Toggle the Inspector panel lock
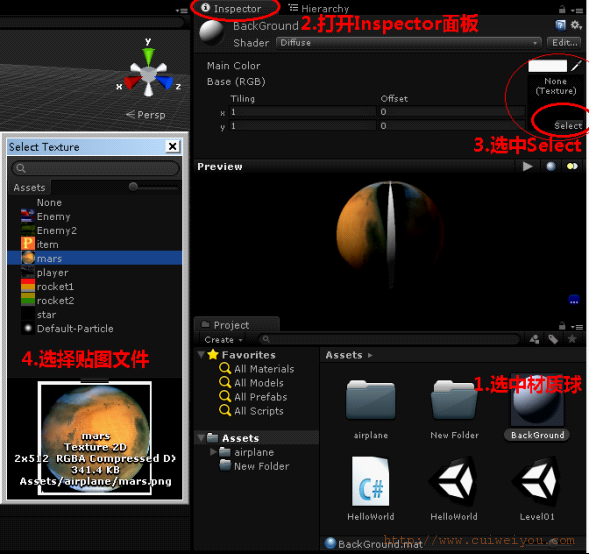The height and width of the screenshot is (554, 589). [x=562, y=9]
